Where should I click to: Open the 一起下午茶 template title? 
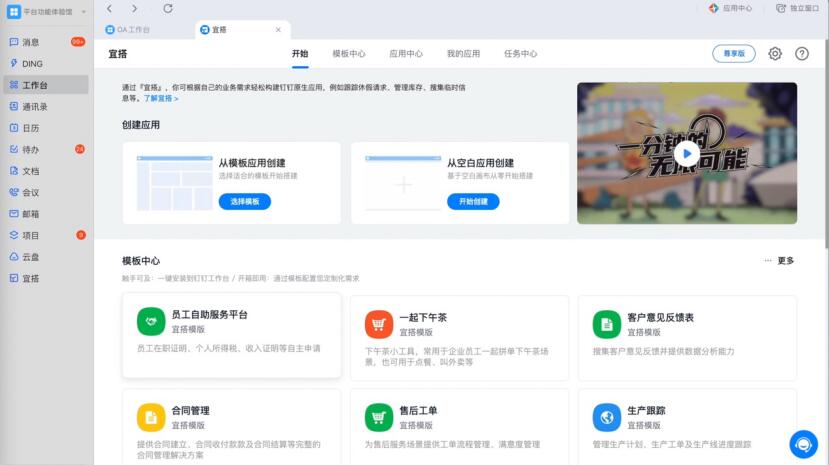click(x=423, y=318)
